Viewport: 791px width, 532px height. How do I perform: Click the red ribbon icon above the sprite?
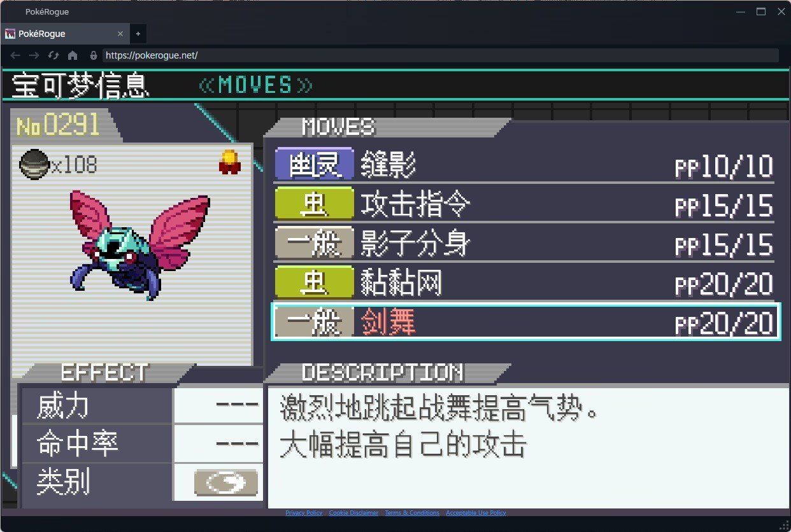click(229, 162)
